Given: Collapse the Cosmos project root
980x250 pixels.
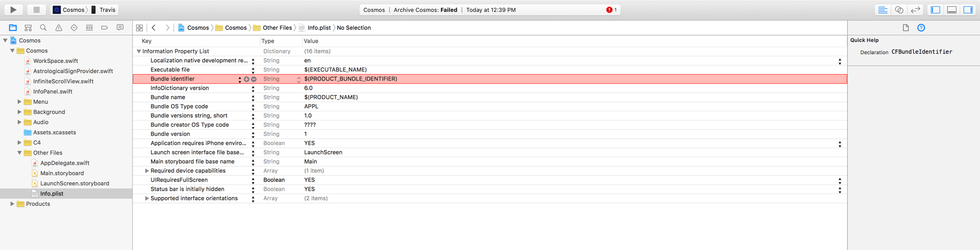Looking at the screenshot, I should tap(5, 41).
